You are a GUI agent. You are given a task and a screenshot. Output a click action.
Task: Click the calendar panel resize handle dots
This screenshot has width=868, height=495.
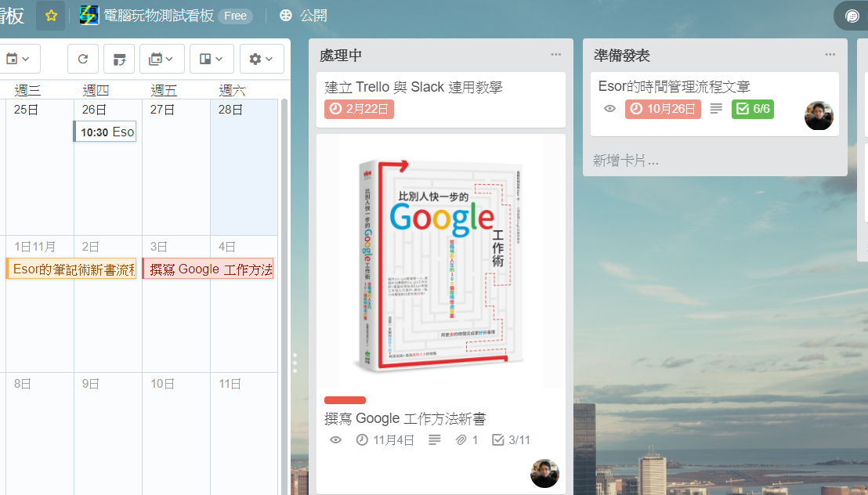[295, 363]
